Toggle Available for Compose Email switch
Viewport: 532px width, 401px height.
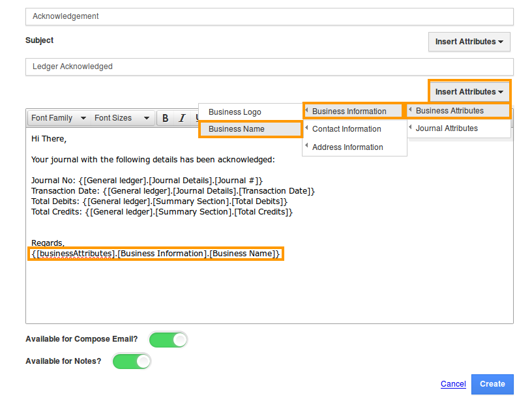point(168,340)
